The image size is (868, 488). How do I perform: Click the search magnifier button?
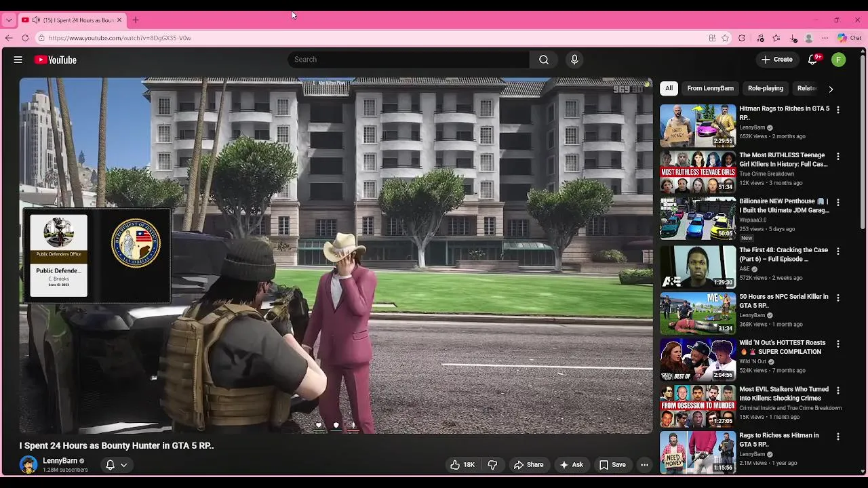click(544, 60)
